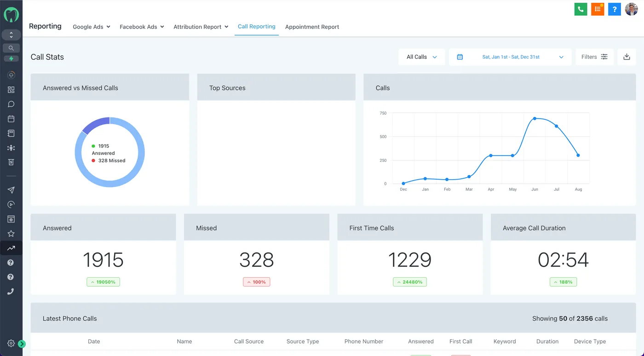
Task: Click the Jun data point on Calls chart
Action: pos(535,118)
